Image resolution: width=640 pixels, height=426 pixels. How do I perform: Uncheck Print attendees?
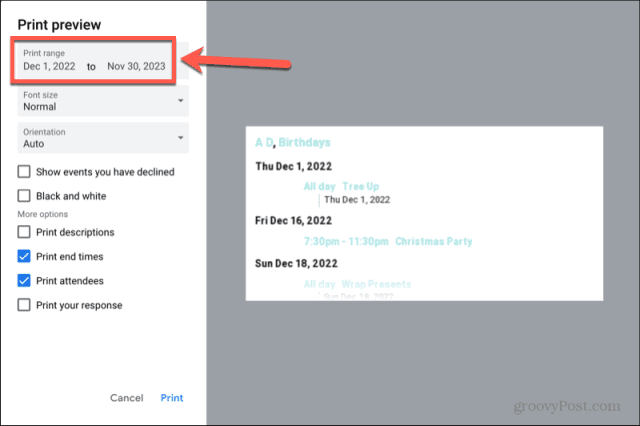(x=24, y=281)
